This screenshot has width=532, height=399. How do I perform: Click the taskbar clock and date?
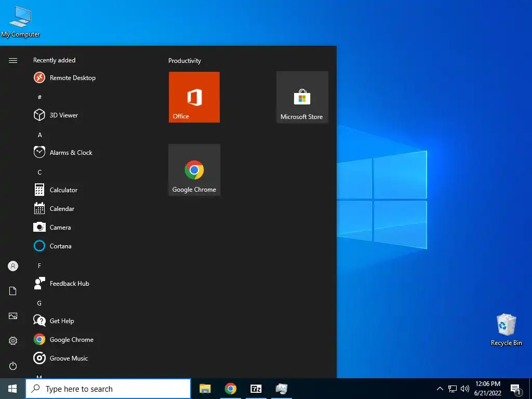point(487,389)
